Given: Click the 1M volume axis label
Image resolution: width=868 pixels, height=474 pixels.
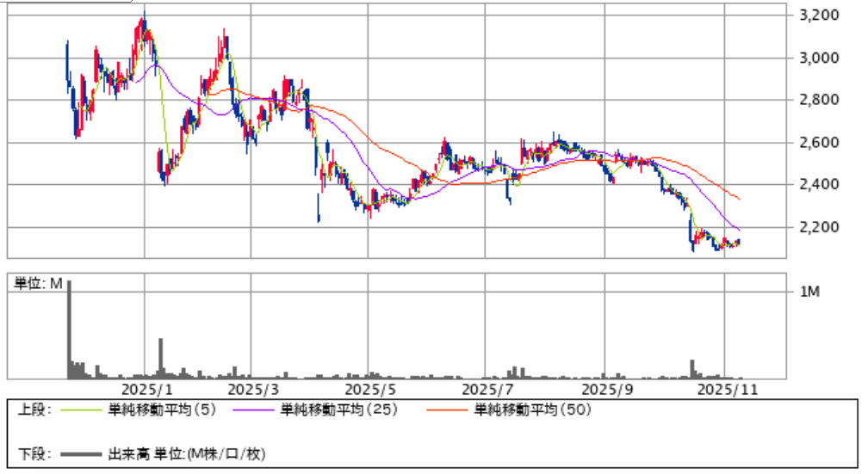Looking at the screenshot, I should click(x=809, y=292).
